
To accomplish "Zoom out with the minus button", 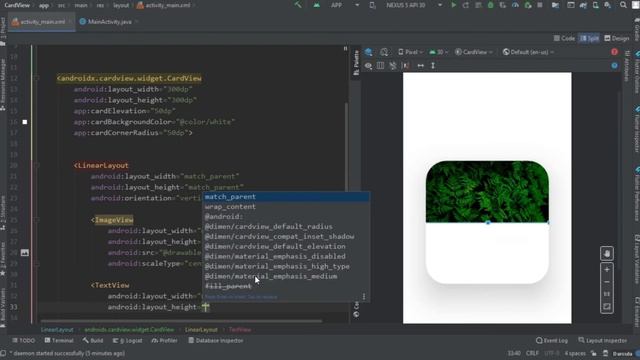I will (607, 282).
